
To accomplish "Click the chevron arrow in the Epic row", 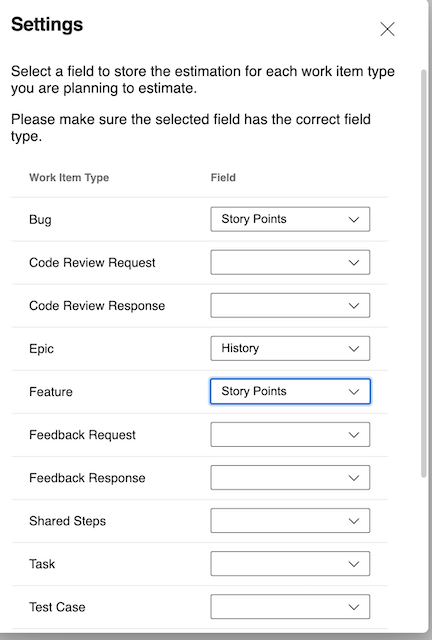I will pos(354,349).
